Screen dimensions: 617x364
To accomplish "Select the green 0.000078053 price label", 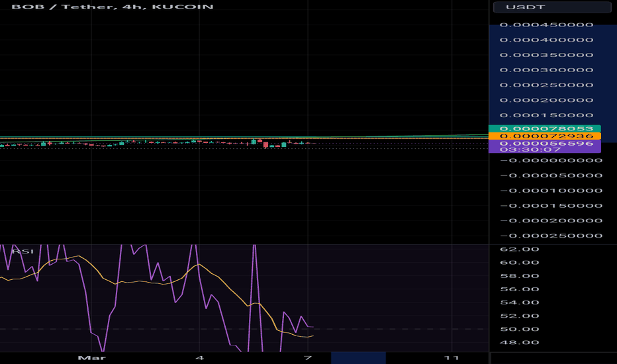I will (x=545, y=128).
